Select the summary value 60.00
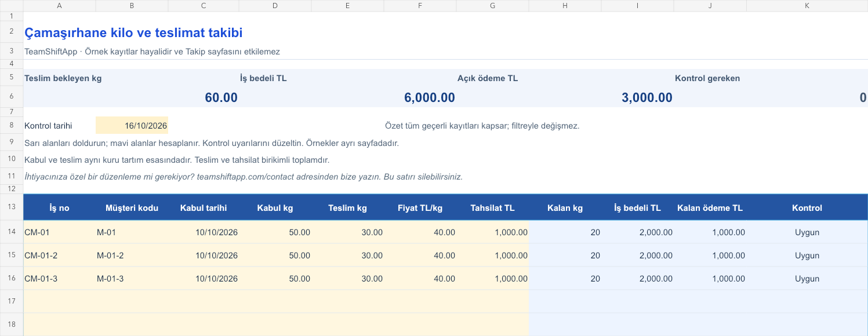The height and width of the screenshot is (336, 868). (221, 97)
